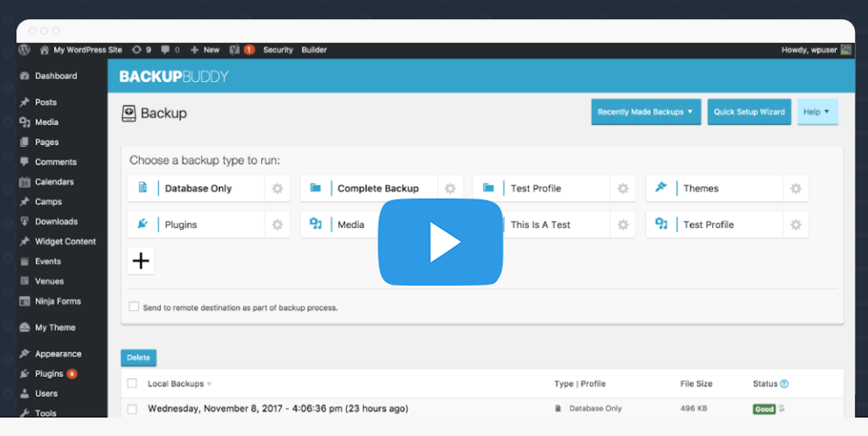The width and height of the screenshot is (868, 436).
Task: Go to Posts in sidebar
Action: coord(46,102)
